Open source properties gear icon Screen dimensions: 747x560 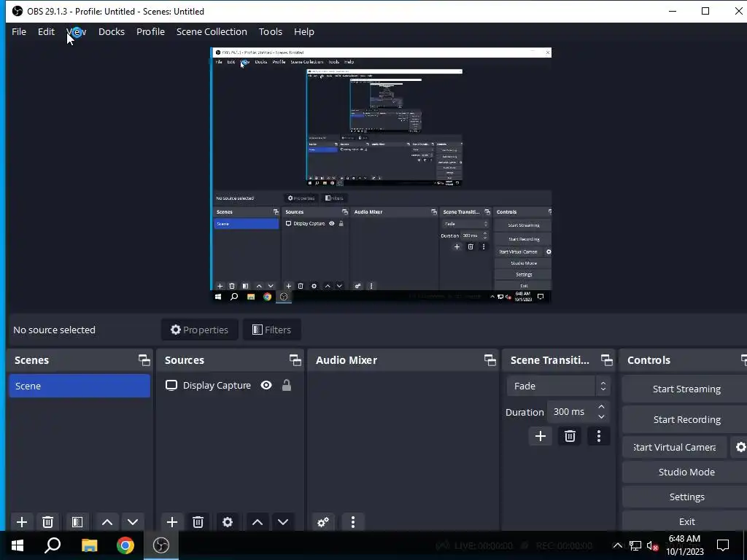click(228, 522)
